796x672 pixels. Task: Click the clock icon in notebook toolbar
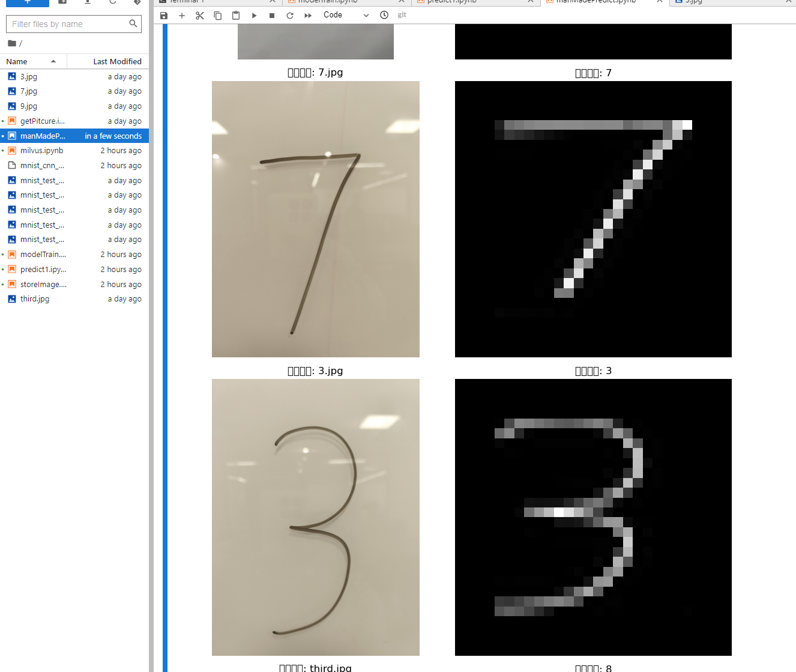tap(384, 15)
